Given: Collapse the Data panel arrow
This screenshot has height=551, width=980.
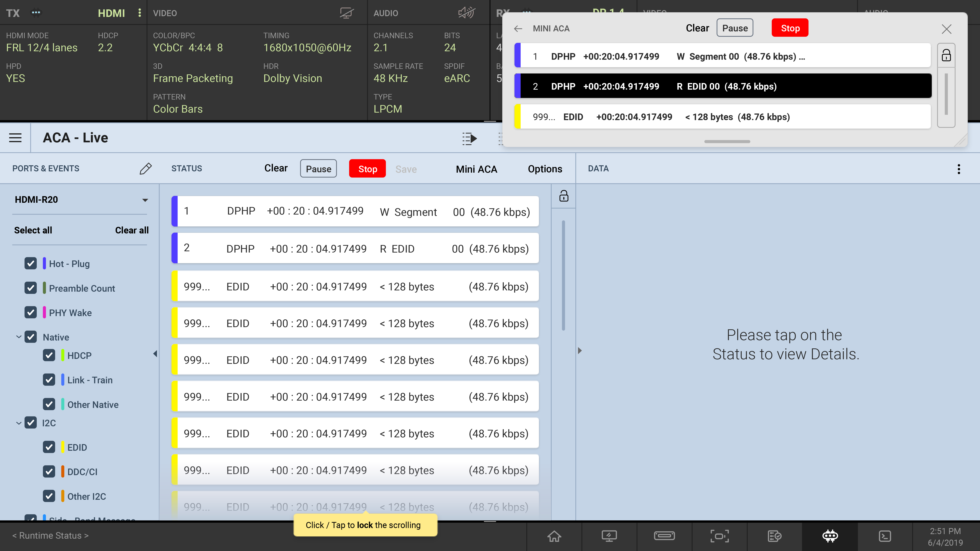Looking at the screenshot, I should [x=580, y=351].
